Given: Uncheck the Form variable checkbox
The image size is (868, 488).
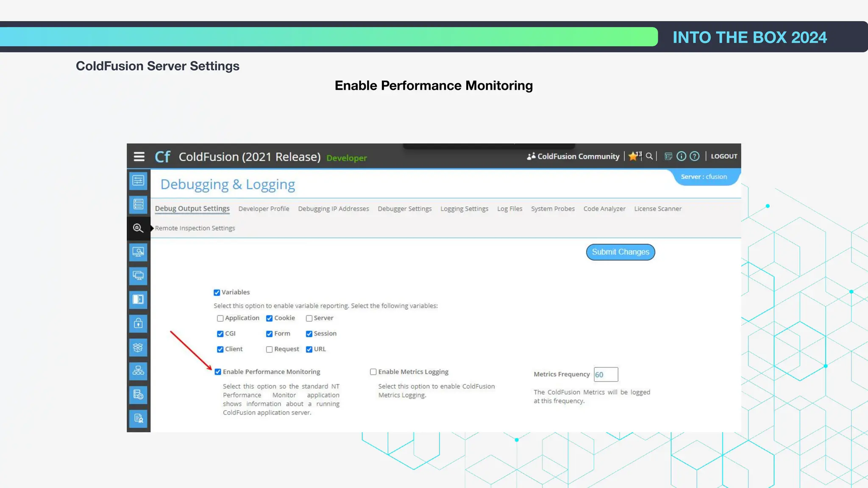Looking at the screenshot, I should click(269, 334).
